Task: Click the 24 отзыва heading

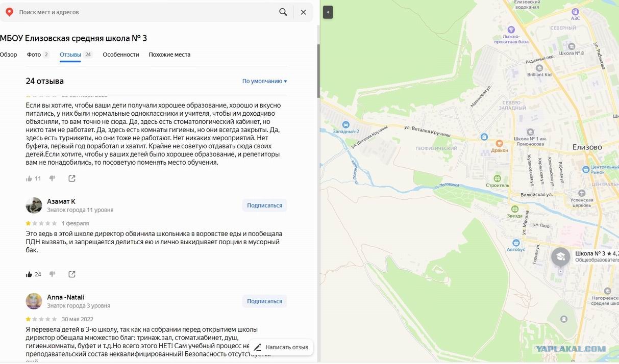Action: pos(45,82)
